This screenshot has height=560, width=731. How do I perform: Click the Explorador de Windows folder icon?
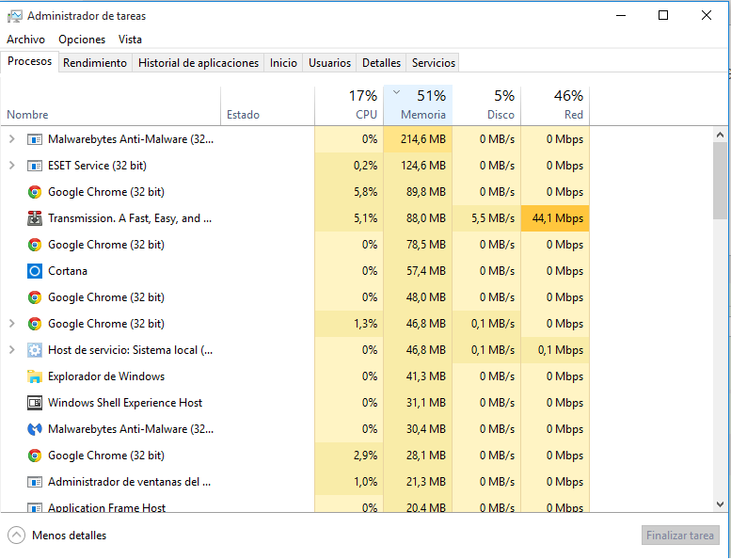tap(35, 376)
